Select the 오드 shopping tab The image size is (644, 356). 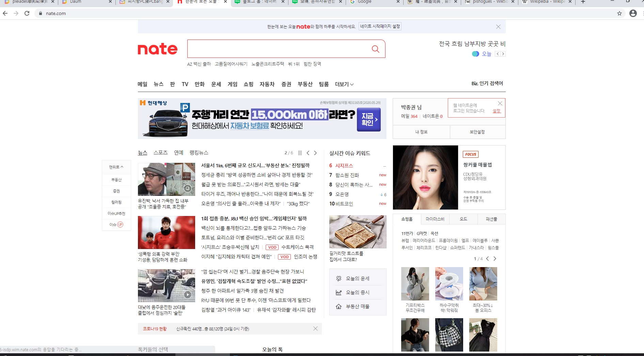(463, 219)
